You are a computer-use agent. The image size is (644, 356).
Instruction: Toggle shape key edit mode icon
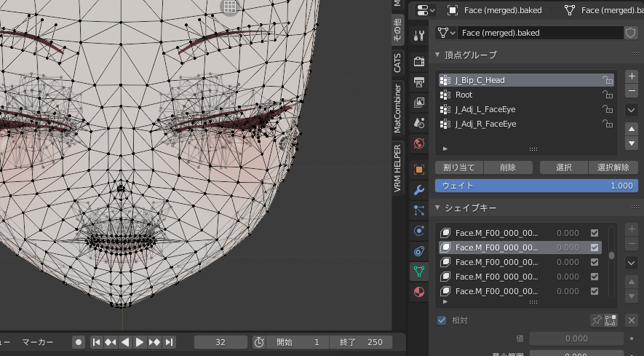pos(611,320)
